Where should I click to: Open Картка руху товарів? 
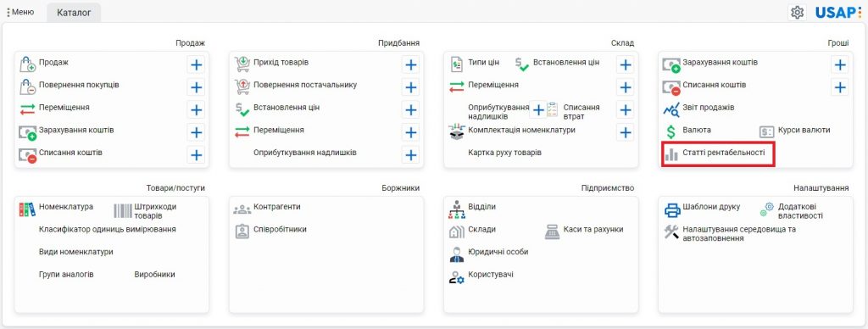click(505, 153)
